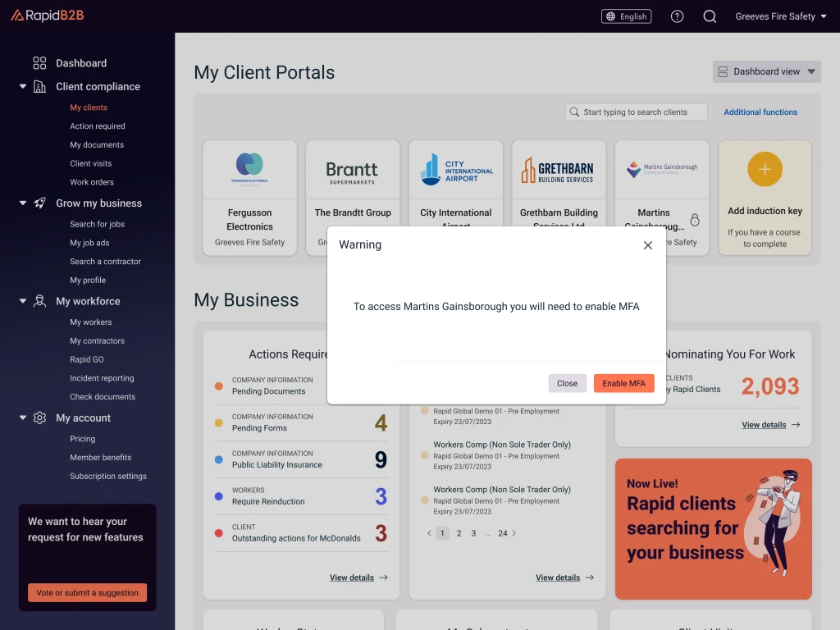840x630 pixels.
Task: Click the My workforce person icon
Action: (39, 301)
